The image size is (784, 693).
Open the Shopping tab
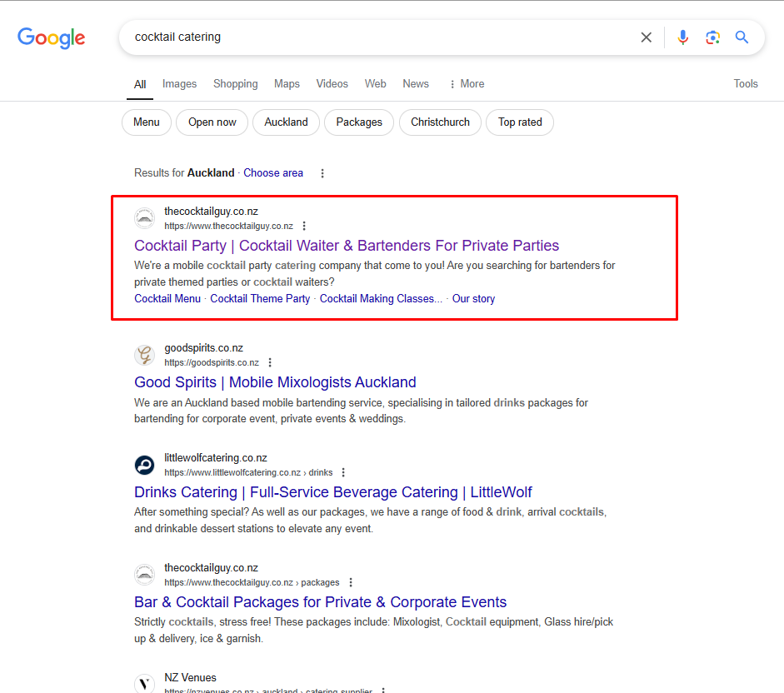point(236,83)
